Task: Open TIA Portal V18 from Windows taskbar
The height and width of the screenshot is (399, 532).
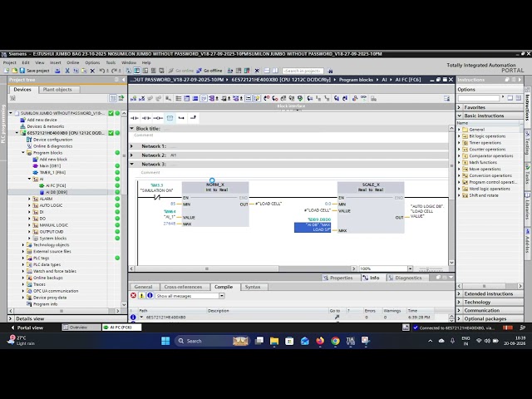Action: 350,341
